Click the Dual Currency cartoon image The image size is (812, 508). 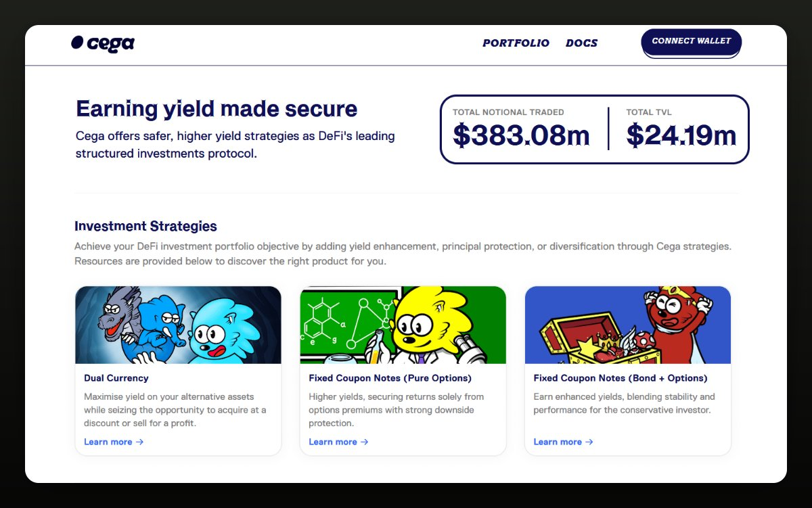click(x=178, y=325)
